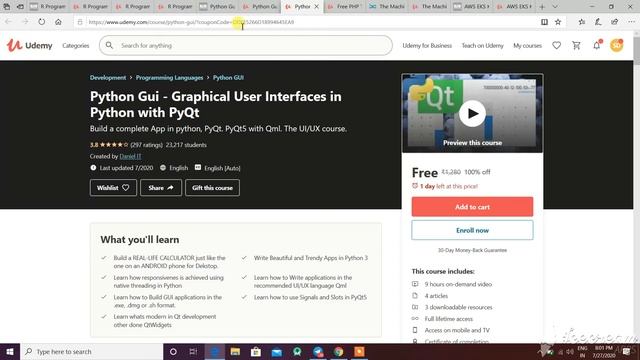Open a new browser tab
Image resolution: width=640 pixels, height=360 pixels.
(542, 7)
